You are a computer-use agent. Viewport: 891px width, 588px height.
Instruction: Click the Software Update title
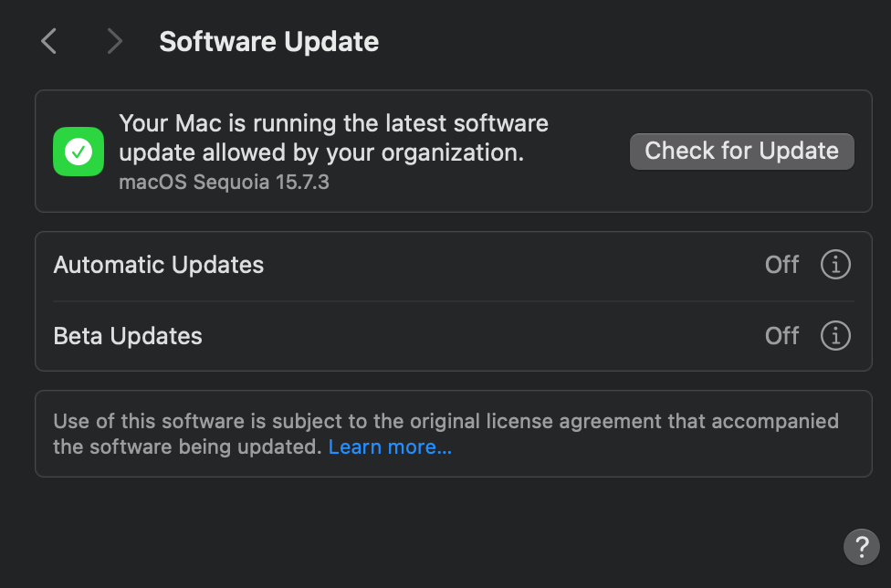coord(268,41)
